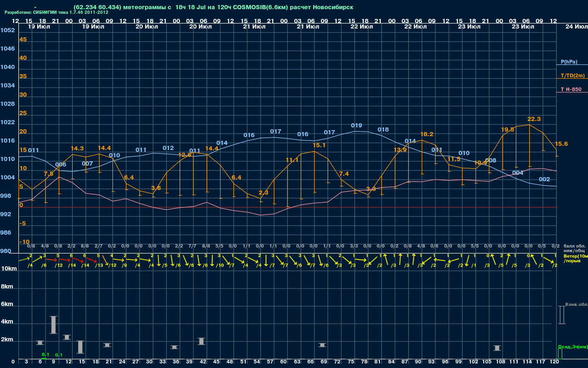Click the temperature label 11.1
588x368 pixels.
coord(292,160)
